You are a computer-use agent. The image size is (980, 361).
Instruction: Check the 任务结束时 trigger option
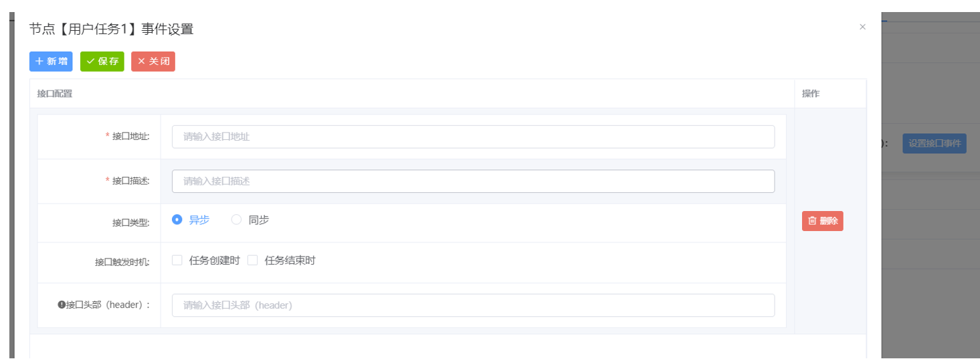click(x=253, y=261)
